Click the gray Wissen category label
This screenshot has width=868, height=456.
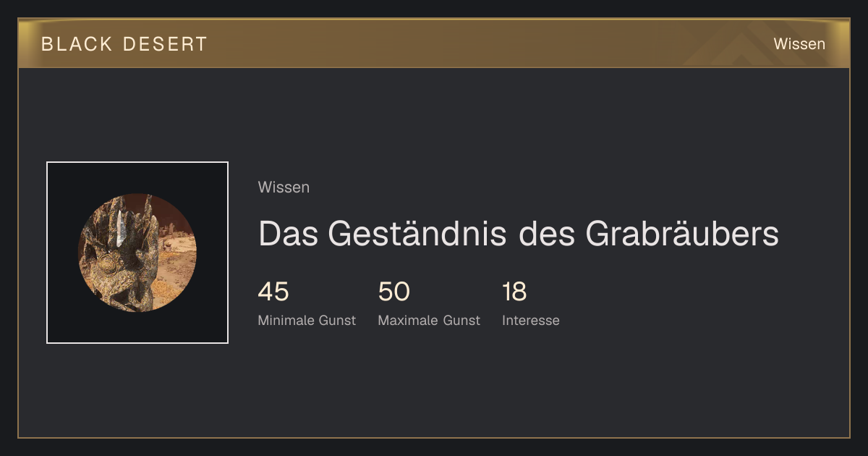tap(284, 187)
